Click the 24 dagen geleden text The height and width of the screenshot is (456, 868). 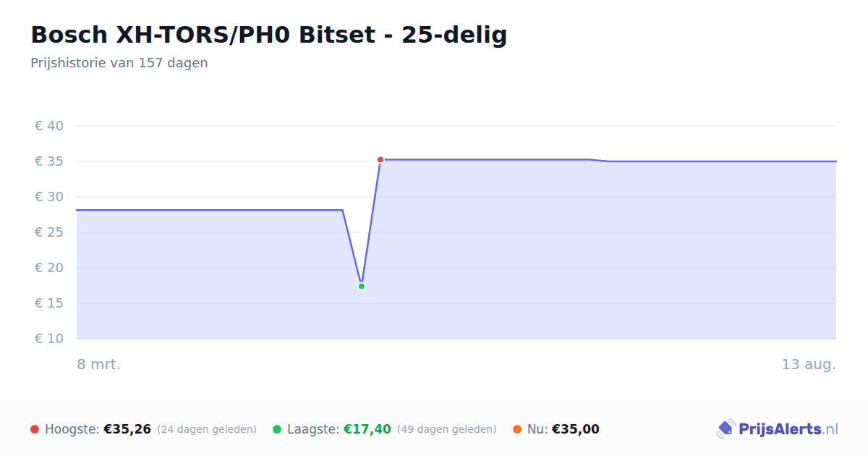click(207, 429)
